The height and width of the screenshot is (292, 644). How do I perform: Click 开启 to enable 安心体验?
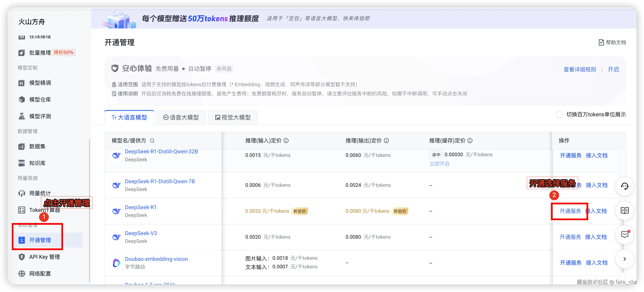(x=613, y=69)
